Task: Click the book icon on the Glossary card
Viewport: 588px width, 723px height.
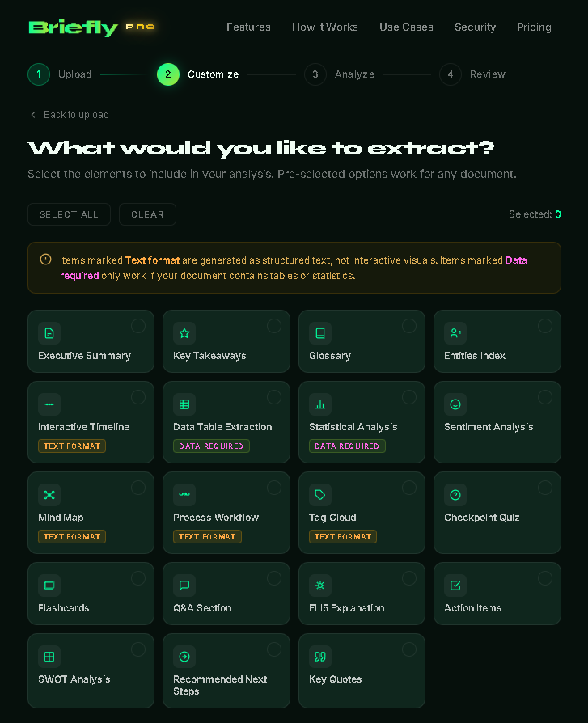Action: click(320, 333)
